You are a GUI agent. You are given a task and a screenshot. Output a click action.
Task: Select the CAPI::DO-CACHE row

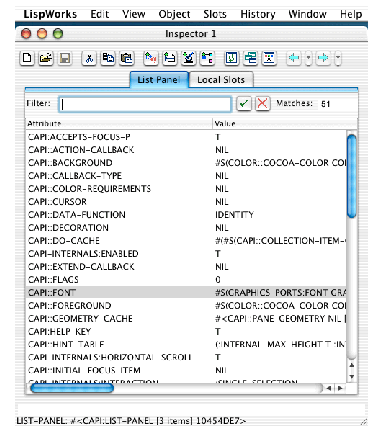186,241
